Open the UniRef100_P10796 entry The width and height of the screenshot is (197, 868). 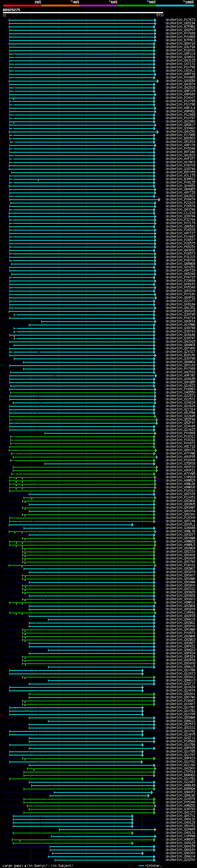coord(180,67)
